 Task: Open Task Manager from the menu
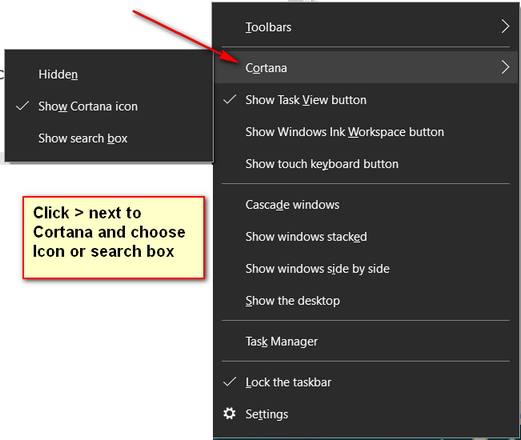[x=366, y=341]
